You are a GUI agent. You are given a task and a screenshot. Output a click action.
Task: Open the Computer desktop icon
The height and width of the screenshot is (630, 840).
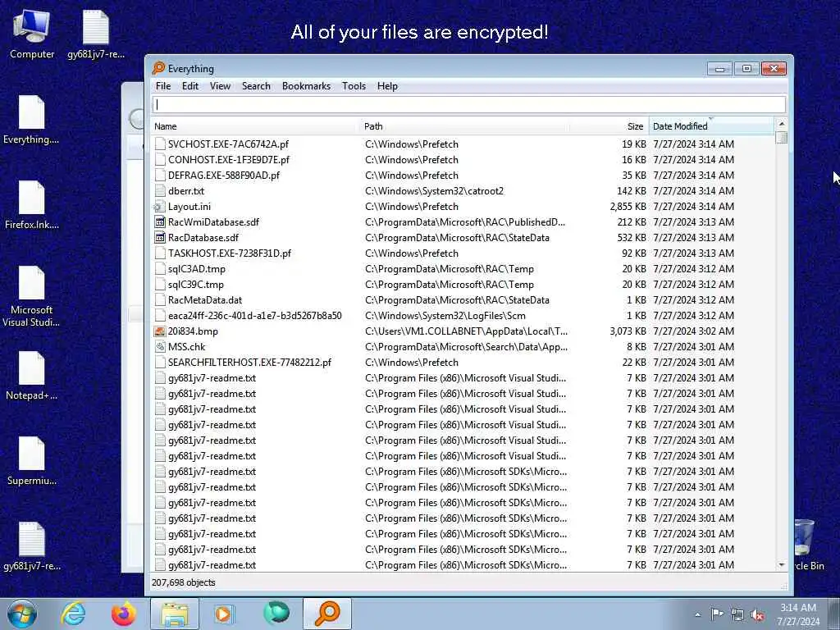point(32,34)
